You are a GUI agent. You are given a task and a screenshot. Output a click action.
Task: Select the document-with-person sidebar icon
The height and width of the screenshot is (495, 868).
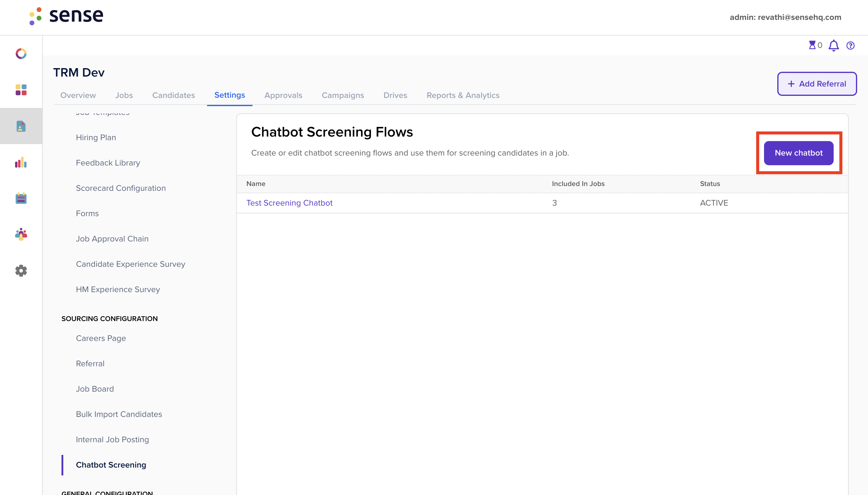click(21, 126)
